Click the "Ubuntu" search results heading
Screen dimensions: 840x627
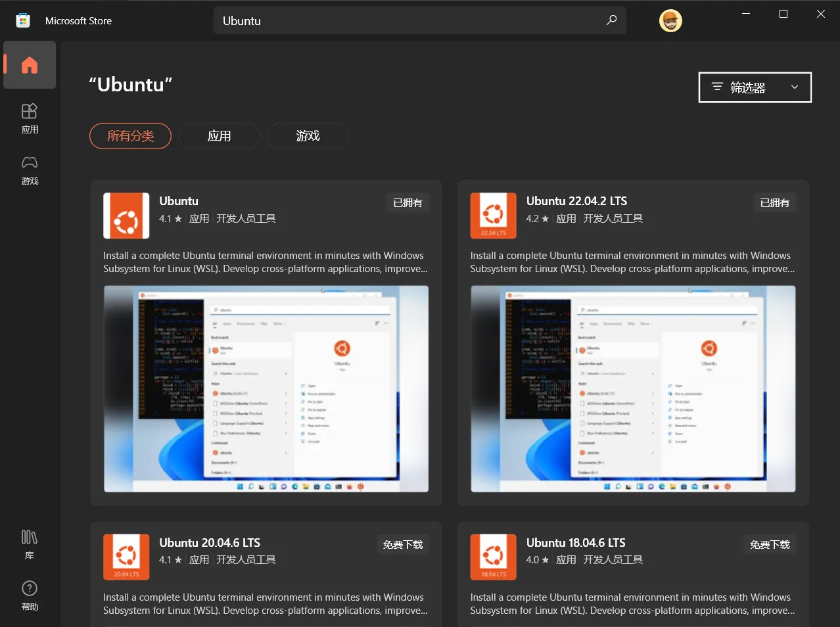click(x=130, y=85)
